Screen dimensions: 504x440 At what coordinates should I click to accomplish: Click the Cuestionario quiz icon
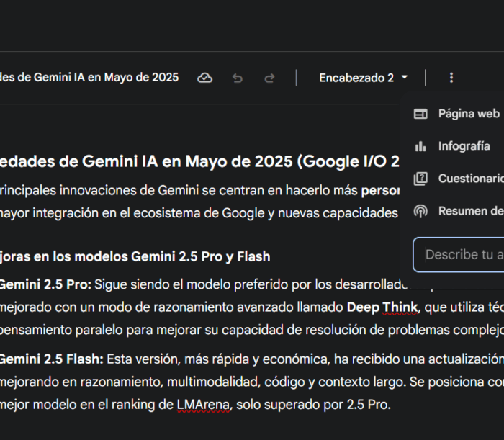pyautogui.click(x=420, y=179)
